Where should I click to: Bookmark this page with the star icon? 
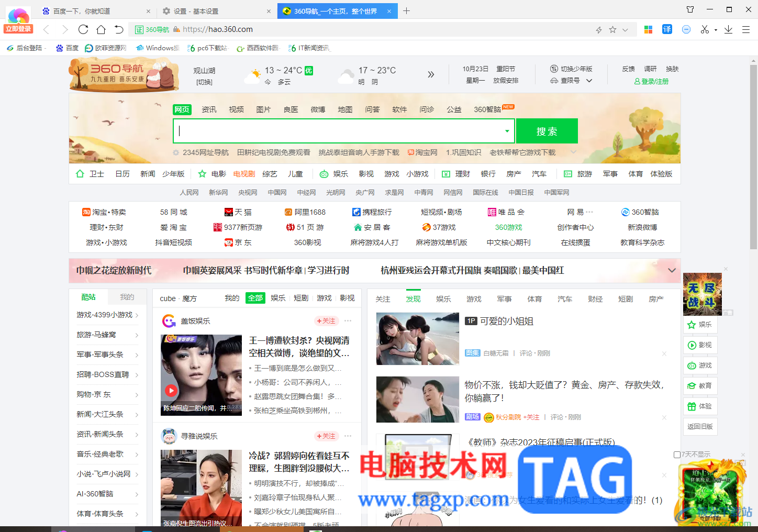[612, 30]
